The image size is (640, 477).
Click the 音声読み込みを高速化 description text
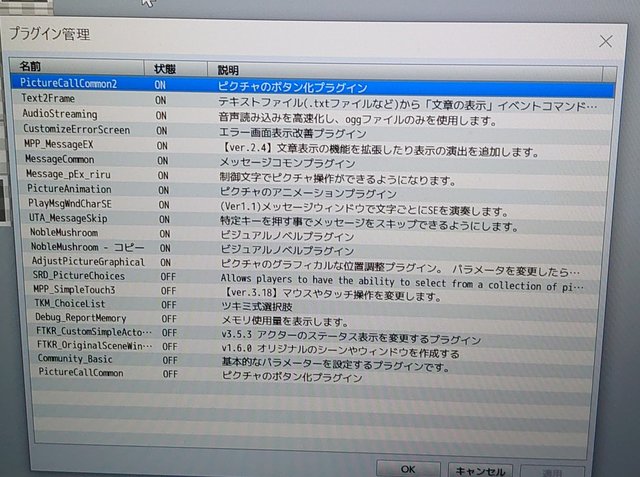(358, 119)
